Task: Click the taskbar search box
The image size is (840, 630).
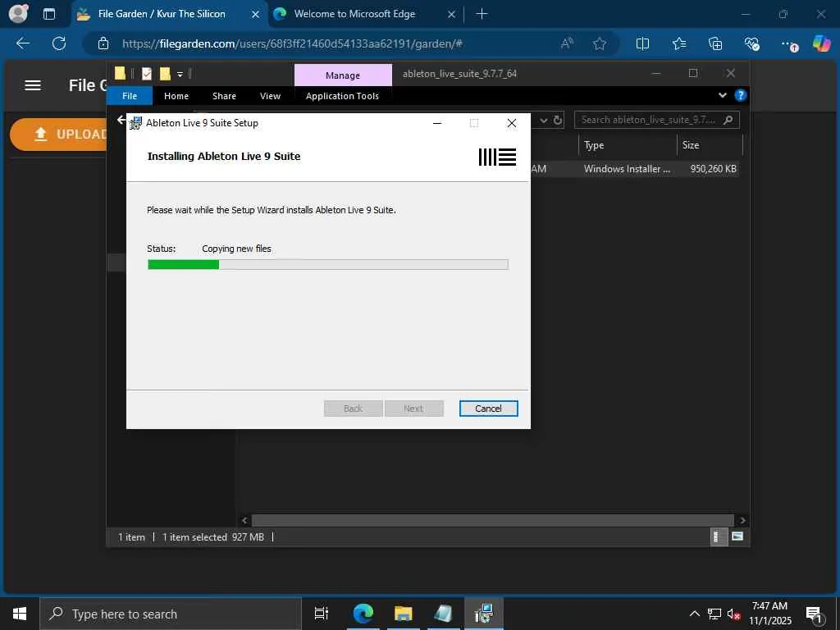Action: 171,614
